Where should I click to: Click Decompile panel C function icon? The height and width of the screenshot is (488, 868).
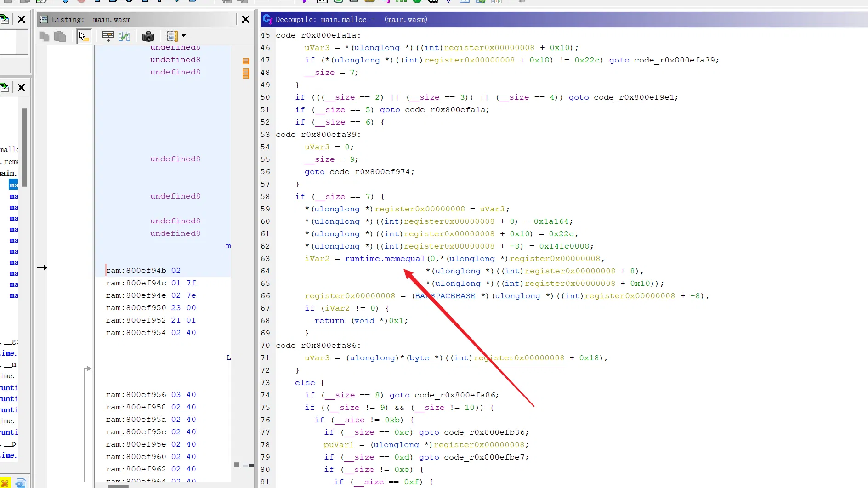[267, 19]
